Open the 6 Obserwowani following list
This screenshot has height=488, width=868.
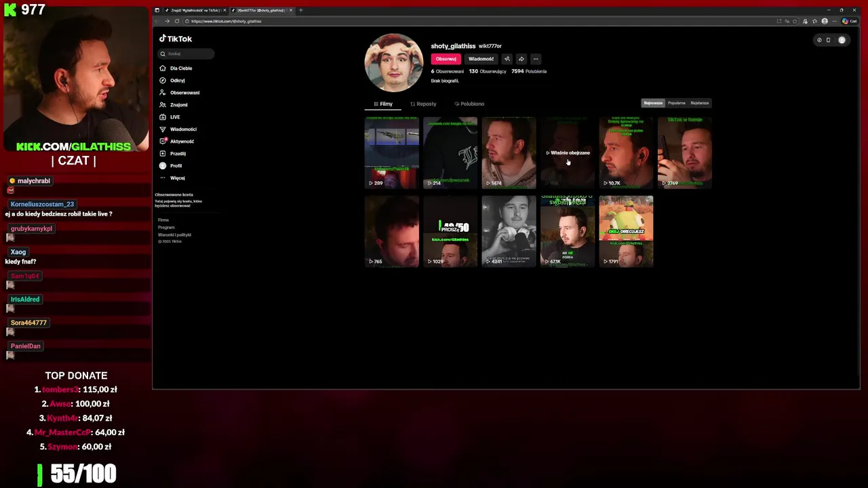tap(448, 71)
